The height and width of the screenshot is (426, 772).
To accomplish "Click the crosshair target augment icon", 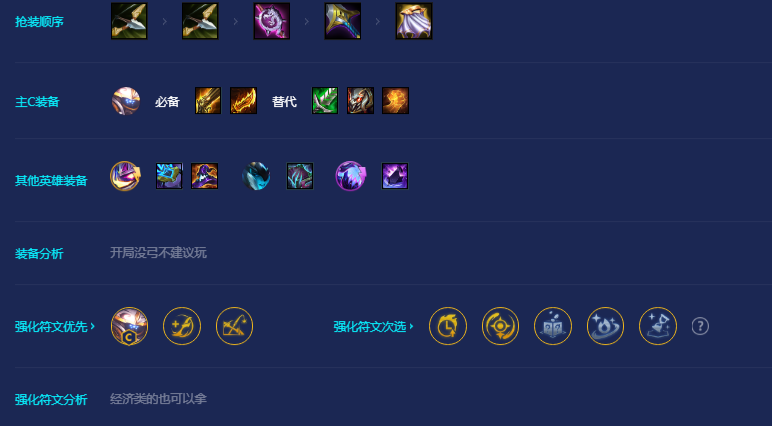I will pos(500,326).
